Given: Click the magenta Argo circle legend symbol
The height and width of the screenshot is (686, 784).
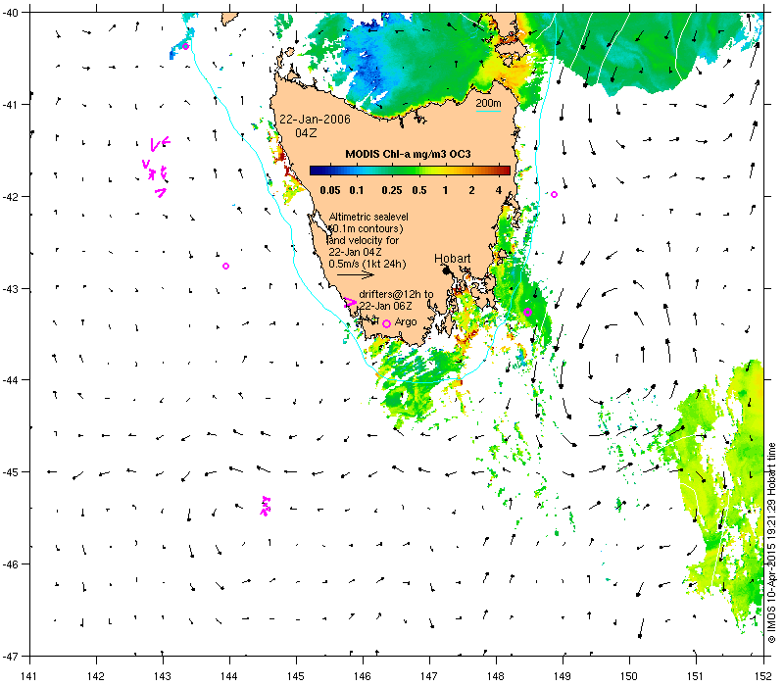Looking at the screenshot, I should click(x=386, y=324).
